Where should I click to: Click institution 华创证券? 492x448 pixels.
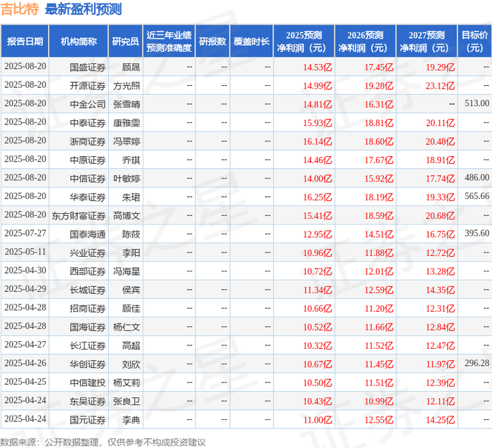click(x=88, y=364)
